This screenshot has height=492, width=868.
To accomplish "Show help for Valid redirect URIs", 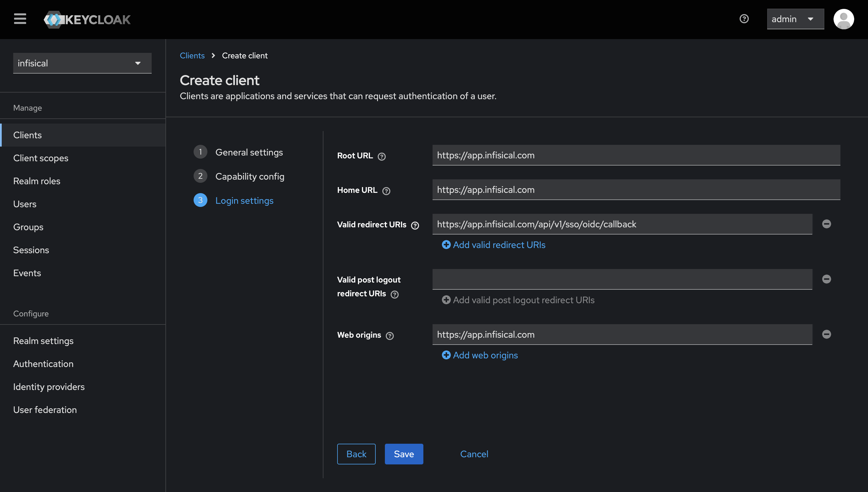I will pos(415,225).
